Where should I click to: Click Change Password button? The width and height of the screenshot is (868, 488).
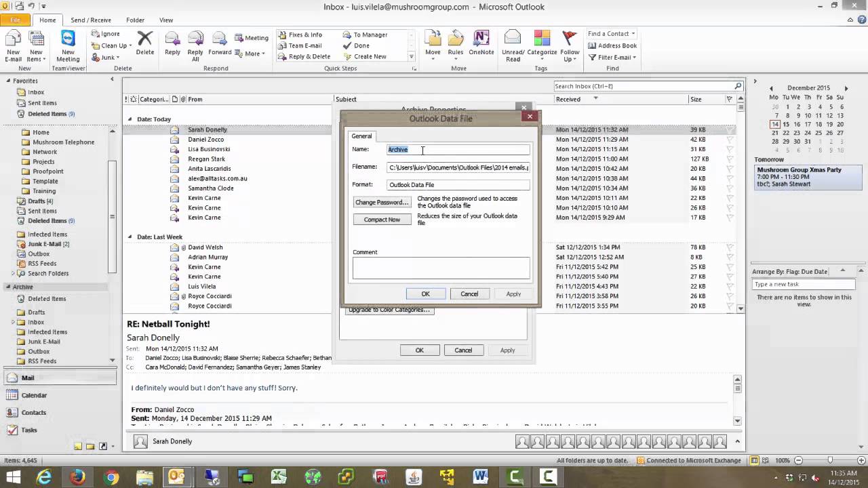[x=382, y=202]
